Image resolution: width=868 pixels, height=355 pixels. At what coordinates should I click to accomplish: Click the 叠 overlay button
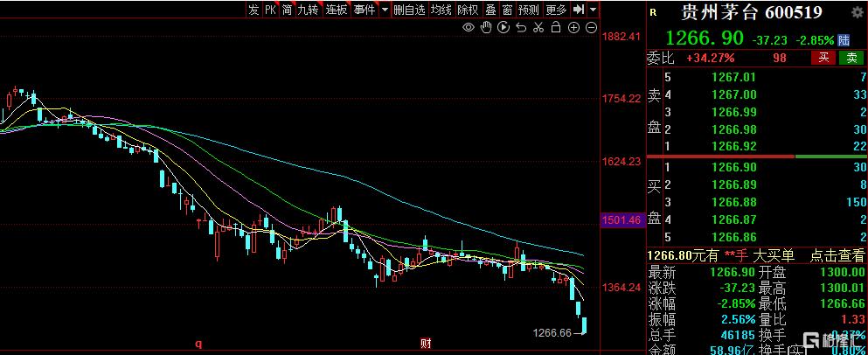click(490, 10)
